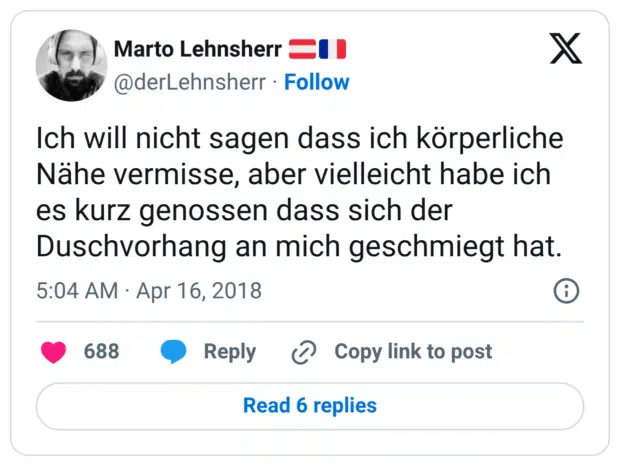Viewport: 620px width, 466px height.
Task: Click the Apr 16, 2018 date
Action: 197,291
